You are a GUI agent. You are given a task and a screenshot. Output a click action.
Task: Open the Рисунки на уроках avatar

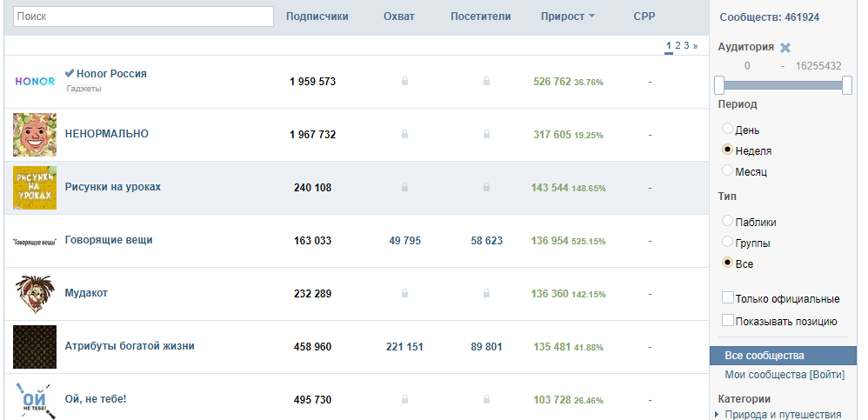tap(35, 188)
